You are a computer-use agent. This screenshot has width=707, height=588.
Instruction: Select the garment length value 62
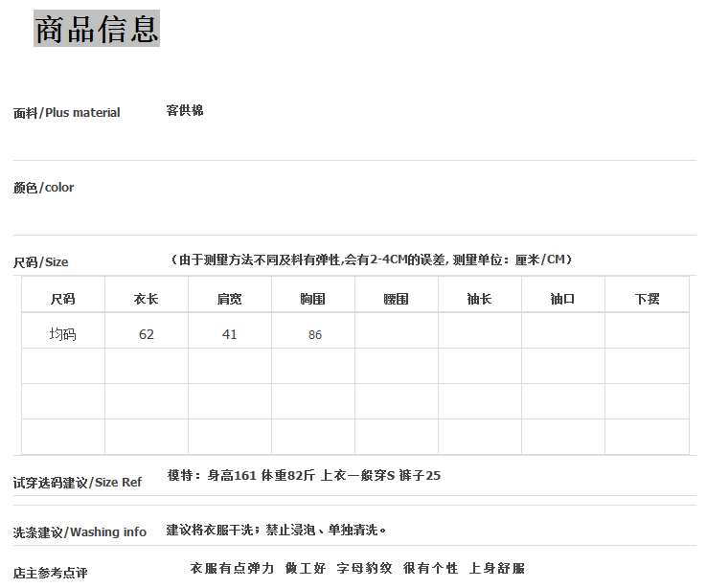[x=146, y=334]
